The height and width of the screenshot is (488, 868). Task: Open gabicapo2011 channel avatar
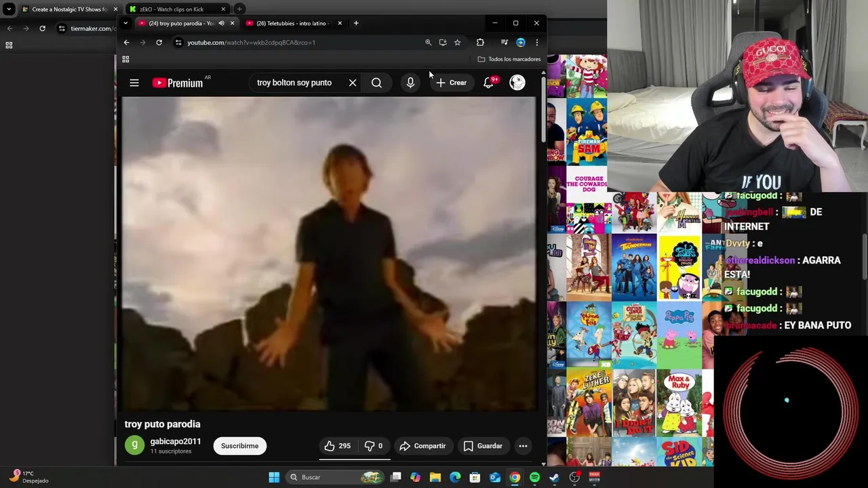click(x=134, y=445)
